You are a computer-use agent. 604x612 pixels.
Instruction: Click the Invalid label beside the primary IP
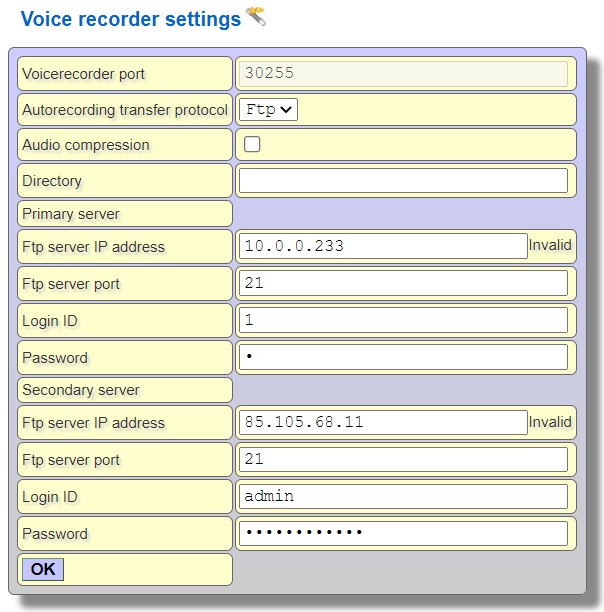(x=550, y=246)
